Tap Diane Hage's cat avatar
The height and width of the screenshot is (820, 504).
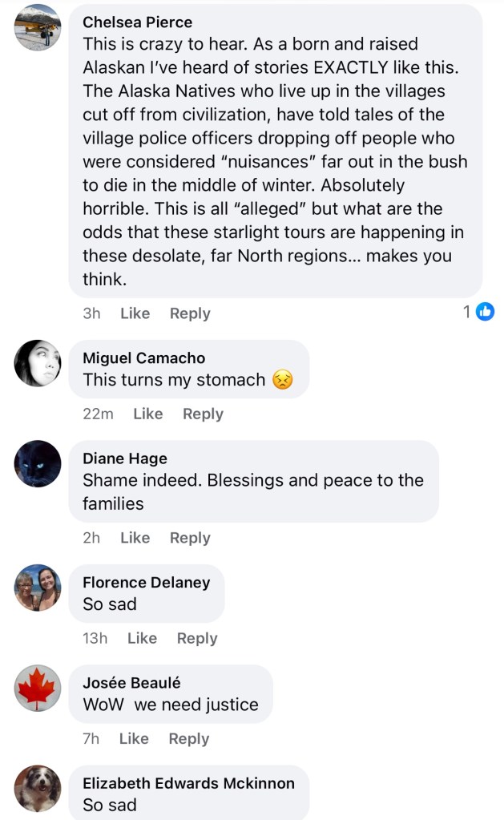pos(38,463)
